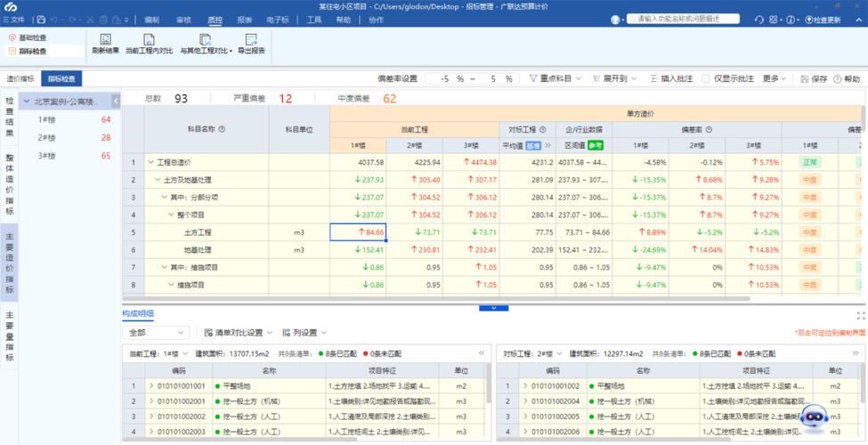Select 1#楼 in project tree
This screenshot has height=445, width=868.
46,119
